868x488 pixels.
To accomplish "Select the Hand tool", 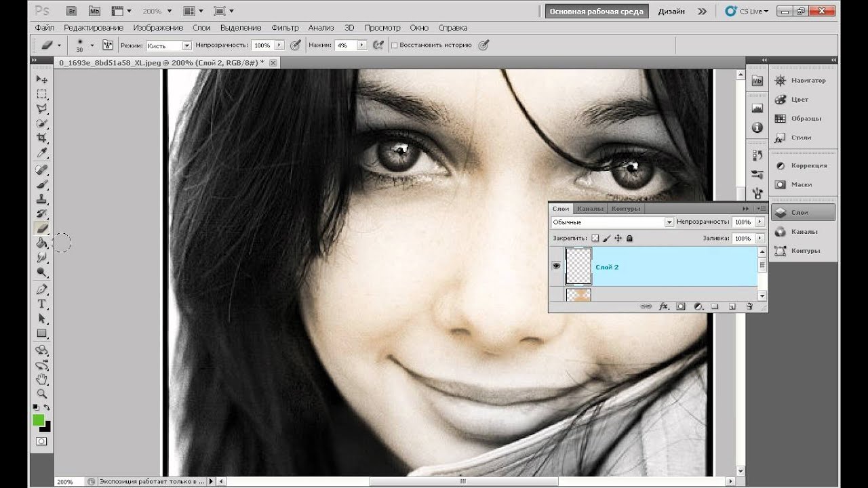I will click(42, 379).
